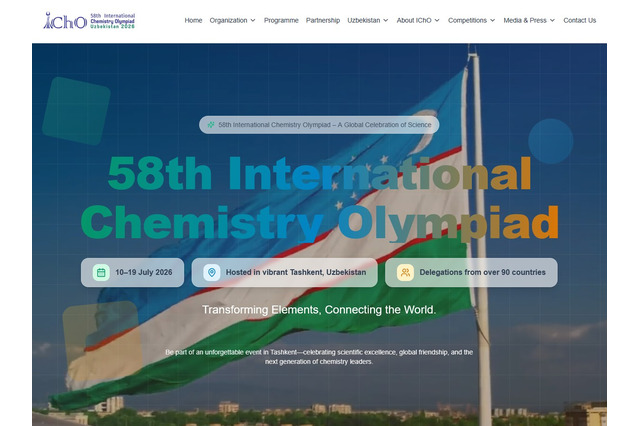Select Partnership in the navigation bar
Image resolution: width=640 pixels, height=426 pixels.
pos(322,20)
